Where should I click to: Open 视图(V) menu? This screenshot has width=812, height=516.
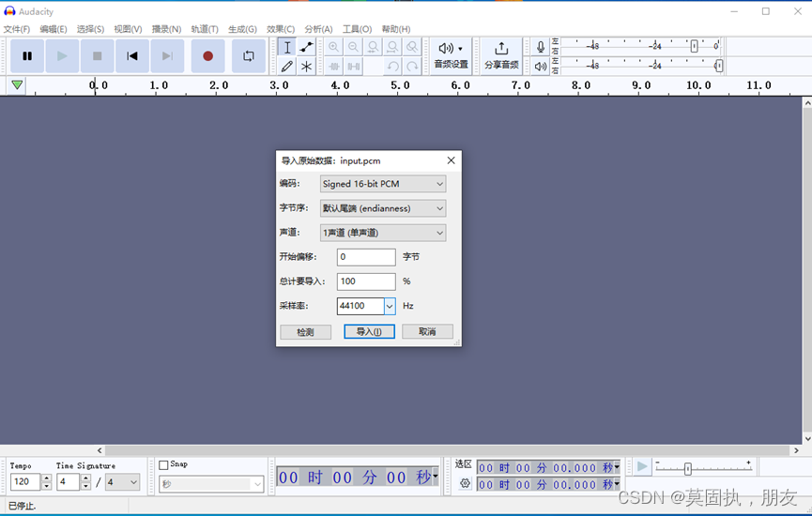click(x=128, y=29)
